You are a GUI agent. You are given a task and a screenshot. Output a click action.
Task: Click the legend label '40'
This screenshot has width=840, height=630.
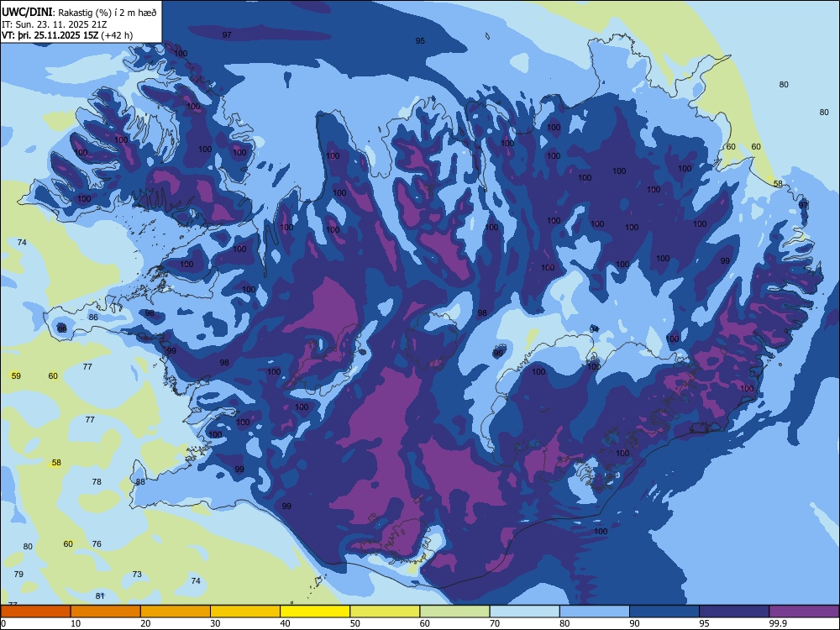click(286, 623)
